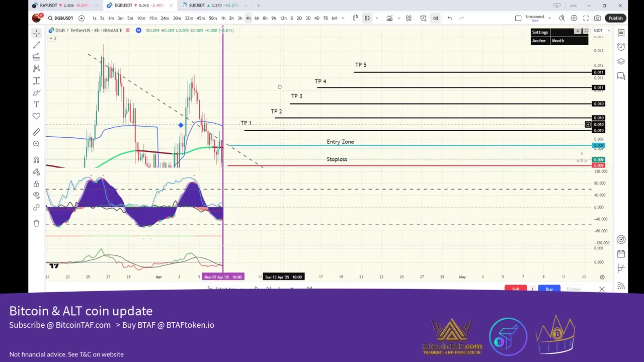Click the Month anchor value

558,41
